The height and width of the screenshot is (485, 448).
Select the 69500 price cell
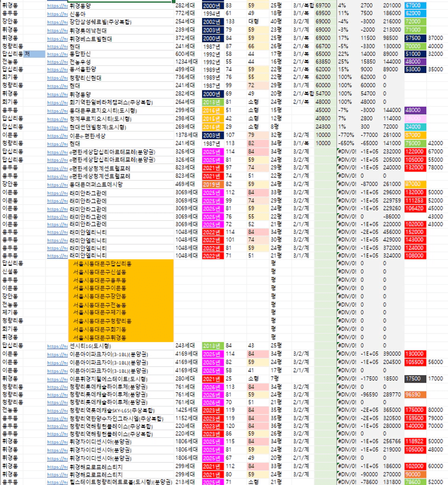pyautogui.click(x=325, y=14)
